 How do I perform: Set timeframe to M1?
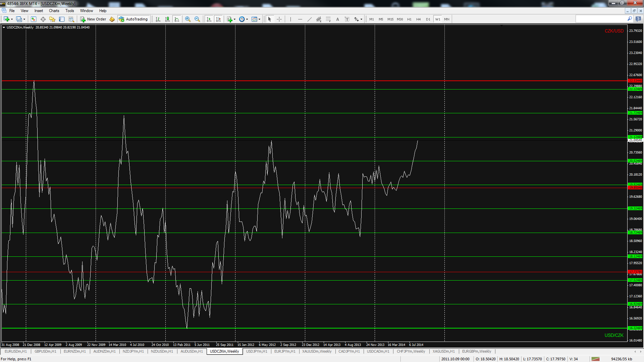click(x=372, y=19)
